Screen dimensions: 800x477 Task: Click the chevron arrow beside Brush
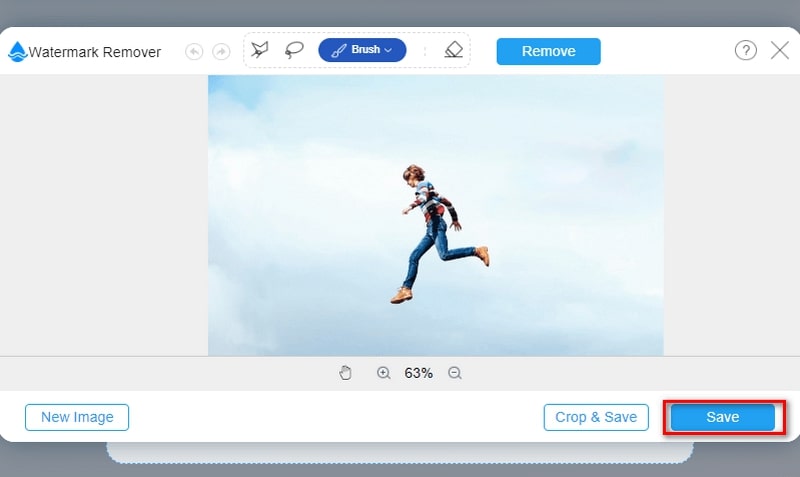[x=388, y=50]
